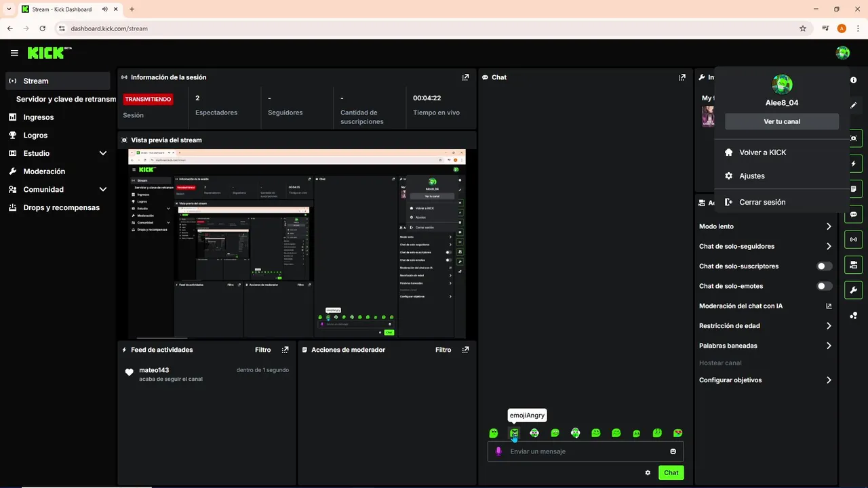Pop out the Acciones de moderador panel
The image size is (868, 488).
tap(465, 350)
